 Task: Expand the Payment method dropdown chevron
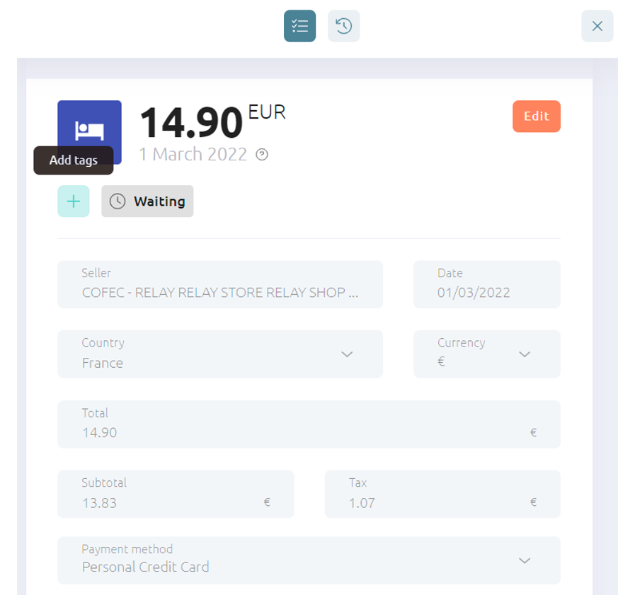(x=524, y=560)
